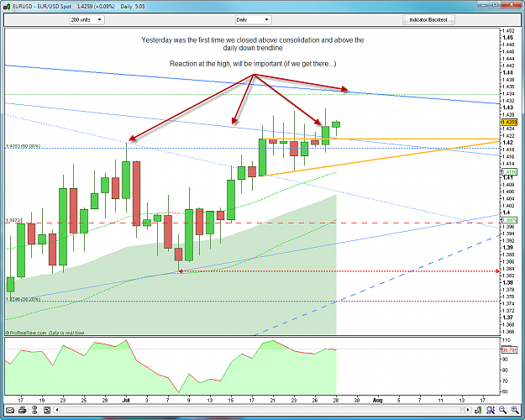This screenshot has height=420, width=525.
Task: Select the green 1.4116 price label
Action: (509, 172)
